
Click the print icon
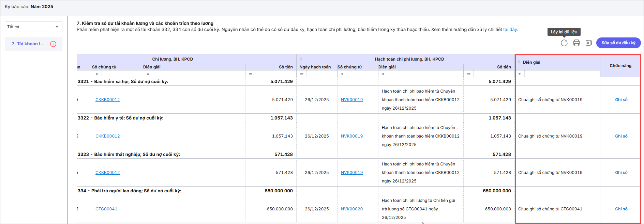pyautogui.click(x=576, y=43)
